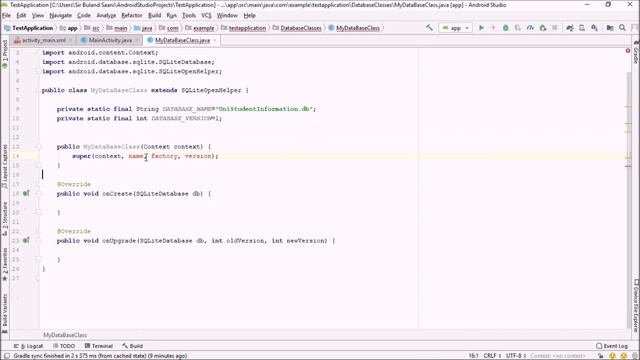Open the Refactor menu

point(132,16)
